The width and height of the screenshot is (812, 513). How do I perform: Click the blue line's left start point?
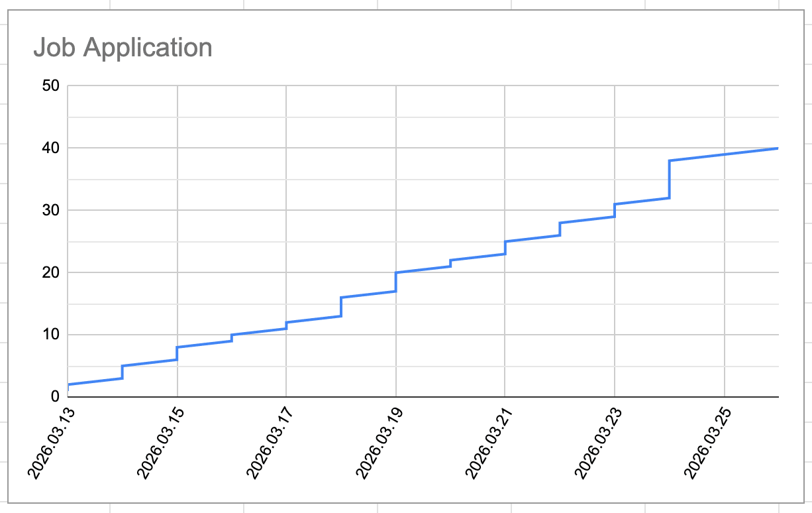[69, 384]
